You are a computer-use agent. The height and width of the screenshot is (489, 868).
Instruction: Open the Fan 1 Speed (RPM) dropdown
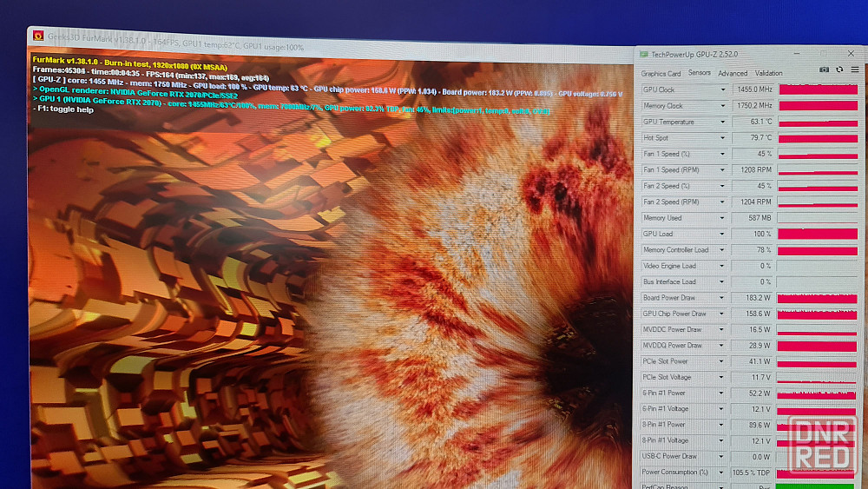pos(722,170)
